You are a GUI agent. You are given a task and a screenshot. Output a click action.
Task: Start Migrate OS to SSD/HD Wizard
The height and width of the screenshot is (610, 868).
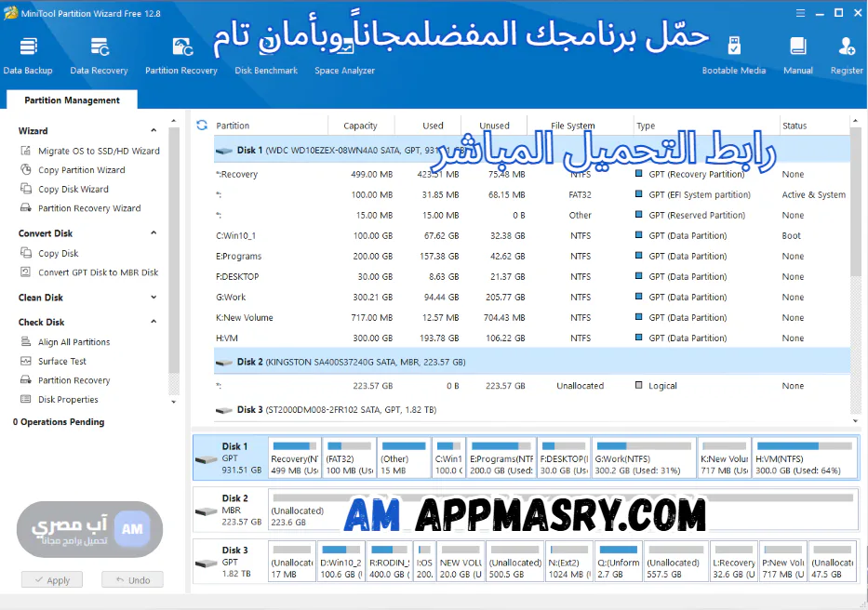click(90, 151)
